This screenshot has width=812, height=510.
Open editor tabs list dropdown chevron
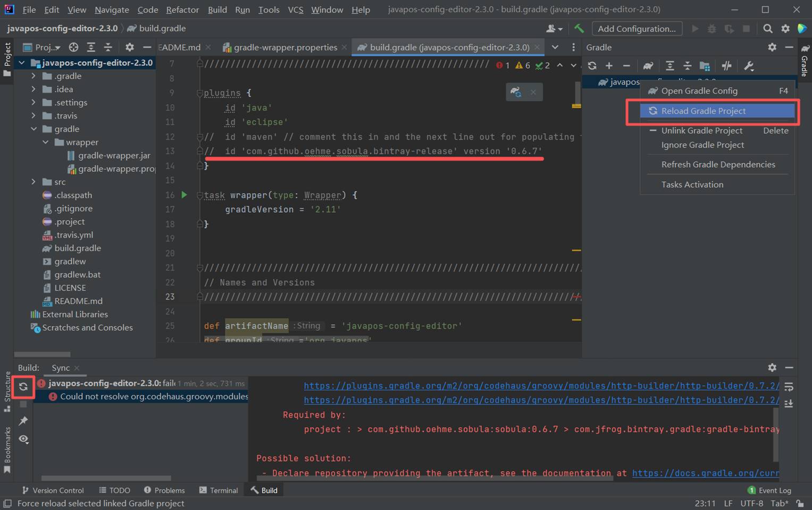pyautogui.click(x=555, y=47)
